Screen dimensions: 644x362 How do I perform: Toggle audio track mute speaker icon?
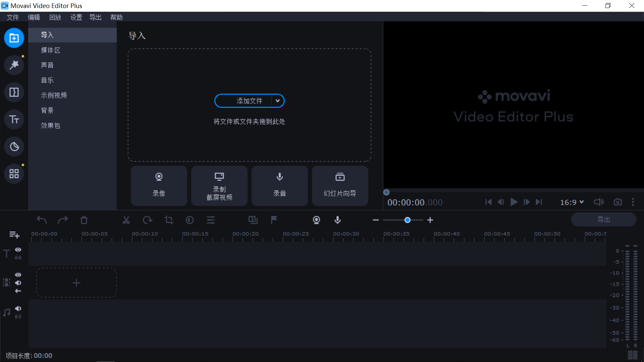point(18,308)
